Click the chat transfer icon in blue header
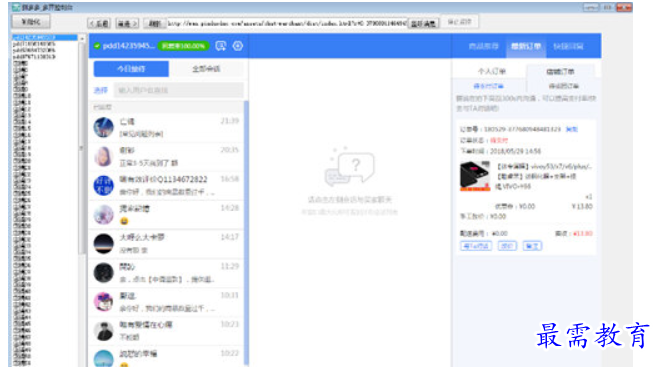 tap(221, 46)
